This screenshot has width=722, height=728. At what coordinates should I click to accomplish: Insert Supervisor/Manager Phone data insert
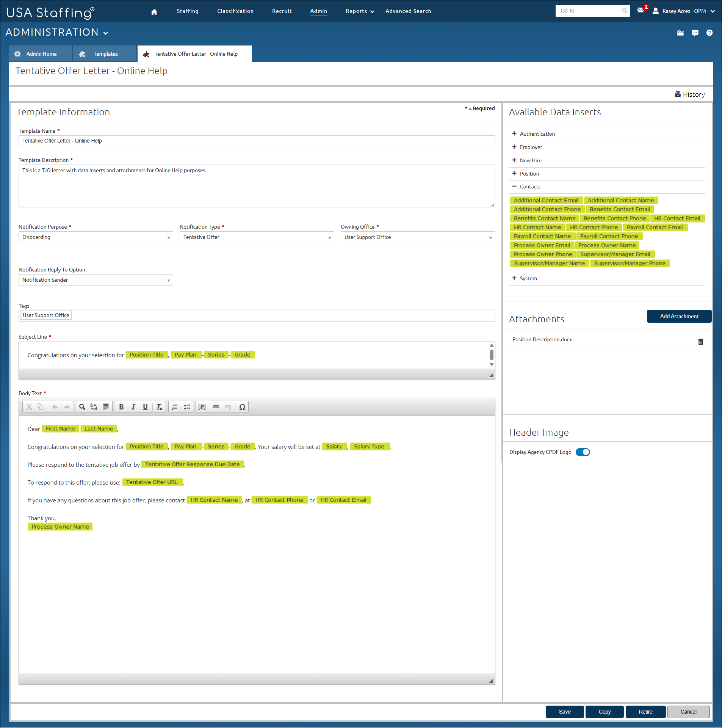point(630,263)
